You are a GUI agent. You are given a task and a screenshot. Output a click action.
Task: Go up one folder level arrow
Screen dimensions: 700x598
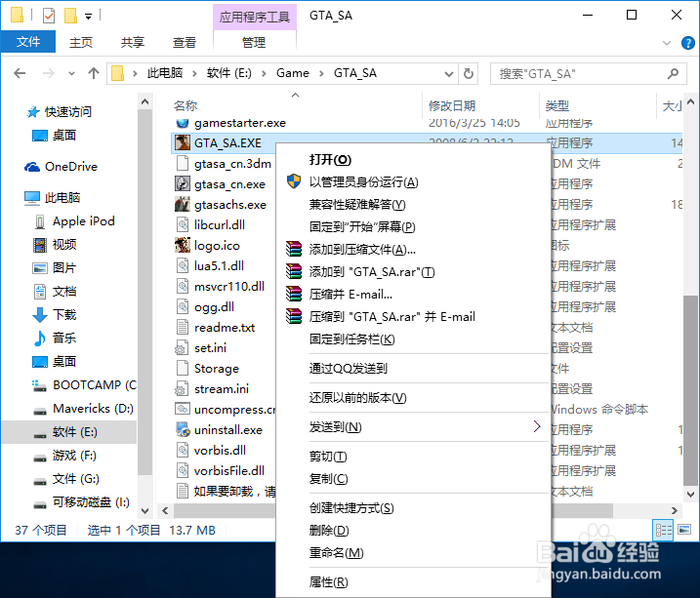click(94, 73)
